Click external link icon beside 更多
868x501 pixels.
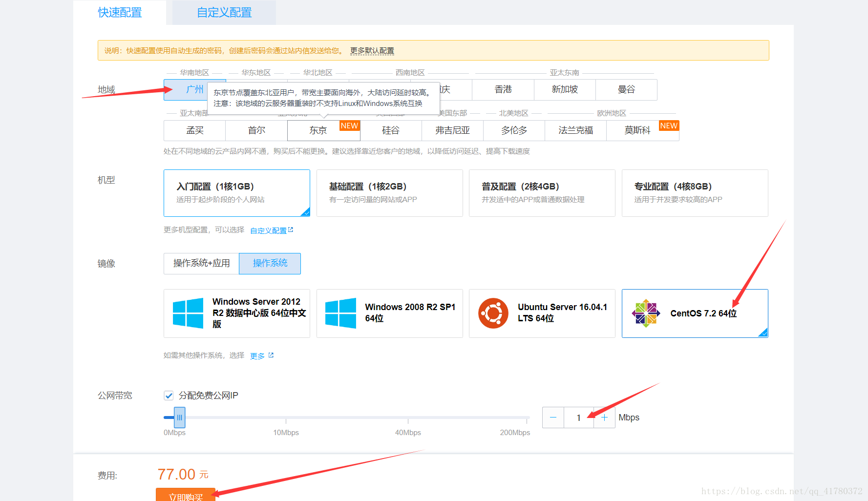(x=271, y=355)
